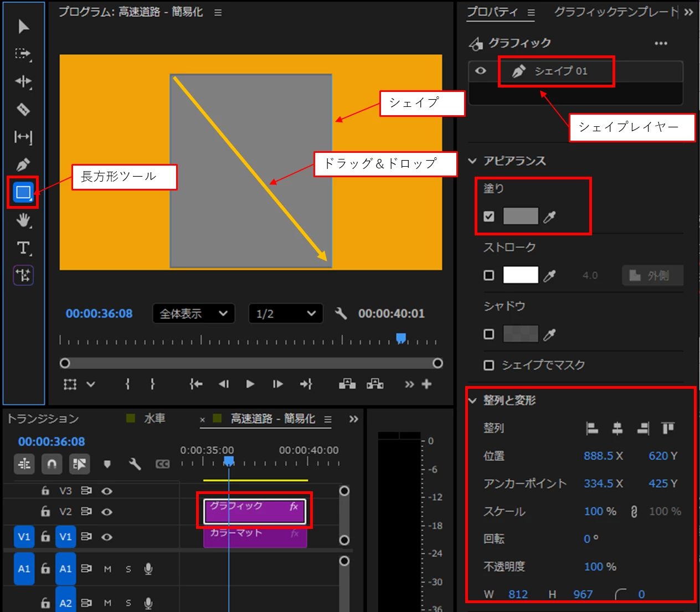Select the Ripple Edit tool
The height and width of the screenshot is (612, 700).
pos(23,81)
